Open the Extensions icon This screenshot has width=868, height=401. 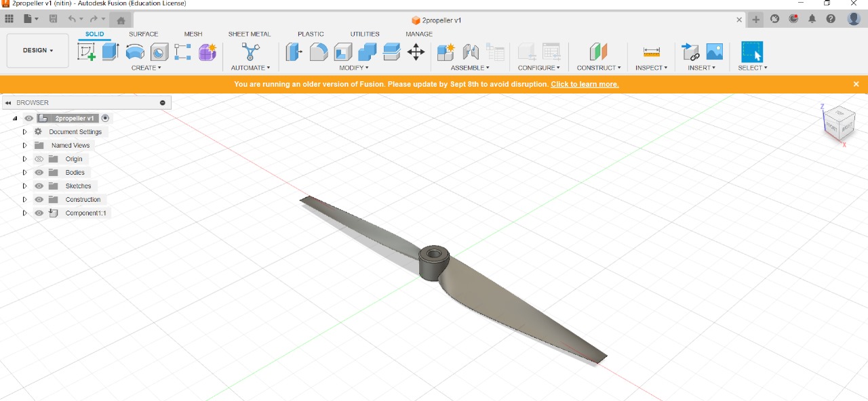click(775, 19)
